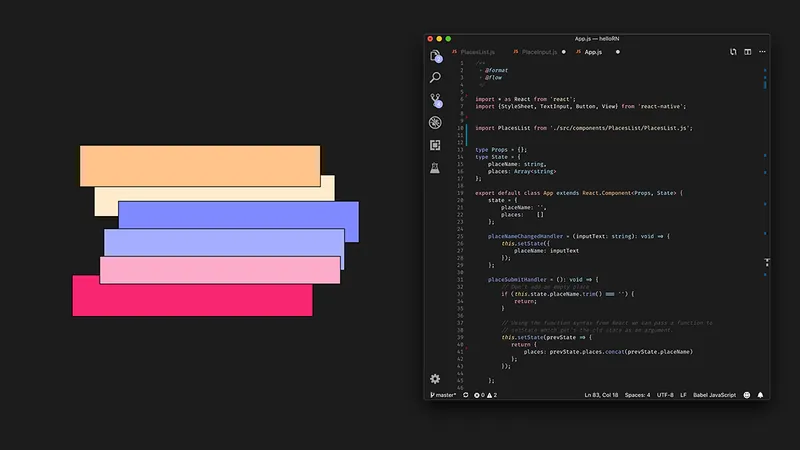The height and width of the screenshot is (450, 800).
Task: Open the flask Test icon
Action: coord(435,168)
